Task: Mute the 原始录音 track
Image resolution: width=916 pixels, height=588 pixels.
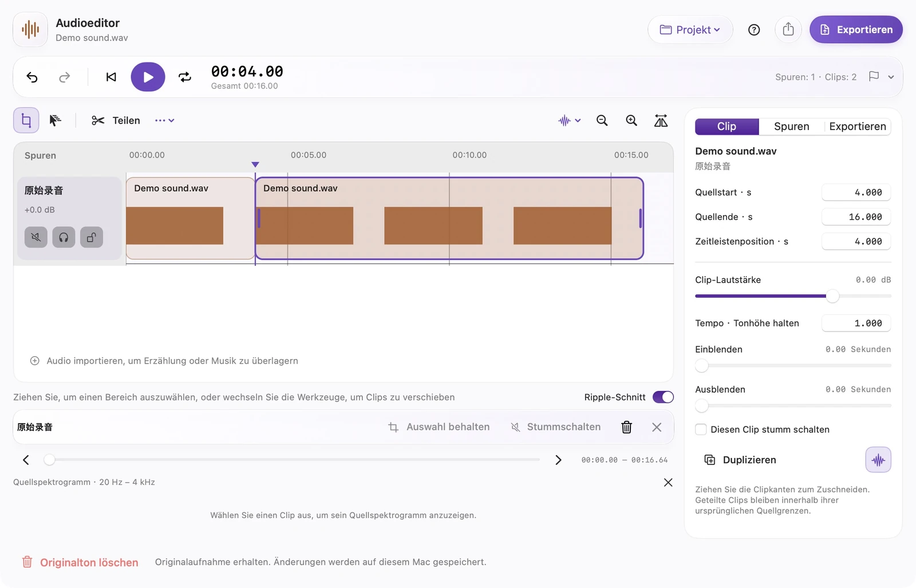Action: click(36, 237)
